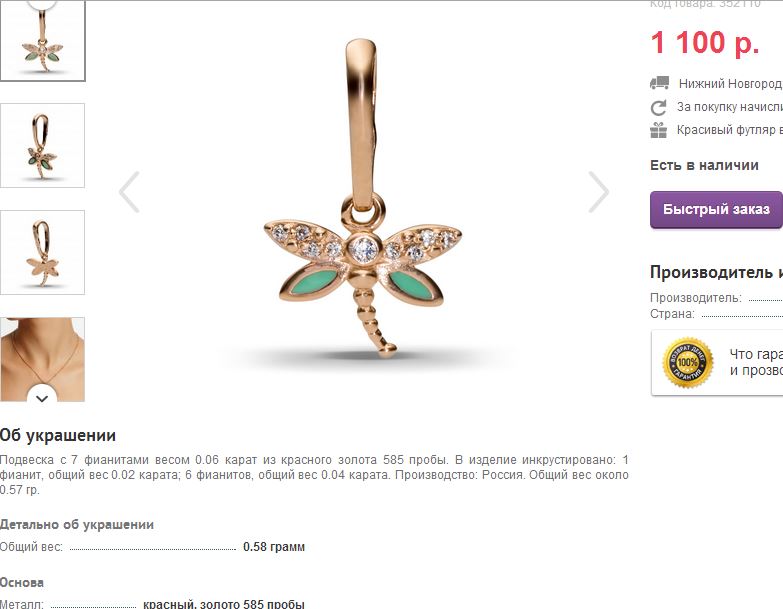This screenshot has width=783, height=609.
Task: Expand thumbnail list with down chevron
Action: click(x=42, y=395)
